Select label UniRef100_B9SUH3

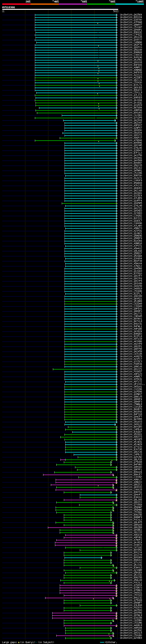point(131,113)
